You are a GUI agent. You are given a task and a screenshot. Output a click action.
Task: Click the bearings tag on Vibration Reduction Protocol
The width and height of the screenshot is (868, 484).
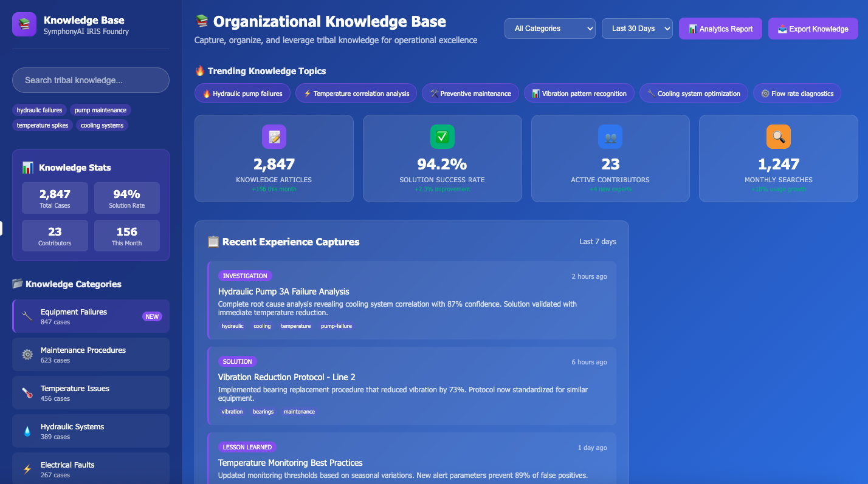click(263, 412)
